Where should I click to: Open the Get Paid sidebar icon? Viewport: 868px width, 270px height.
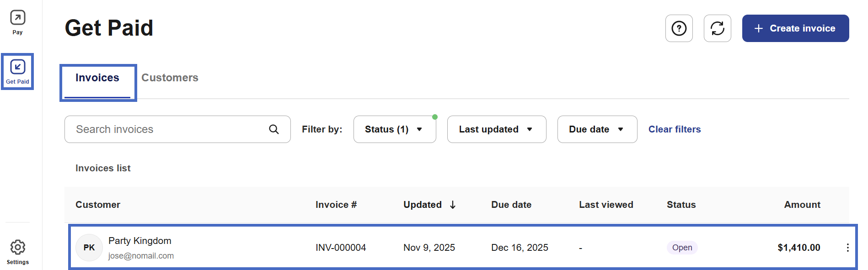coord(17,72)
